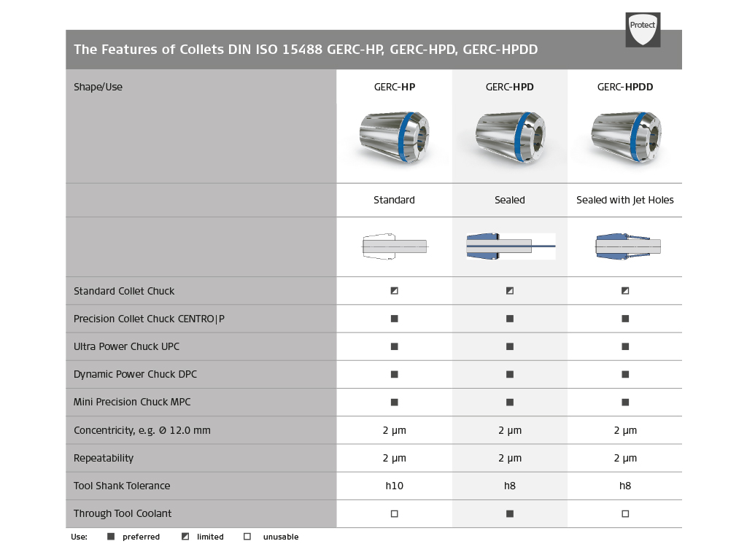The height and width of the screenshot is (560, 747).
Task: Click the 'Precision Collet Chuck CENTRO|P' row label
Action: pyautogui.click(x=149, y=319)
